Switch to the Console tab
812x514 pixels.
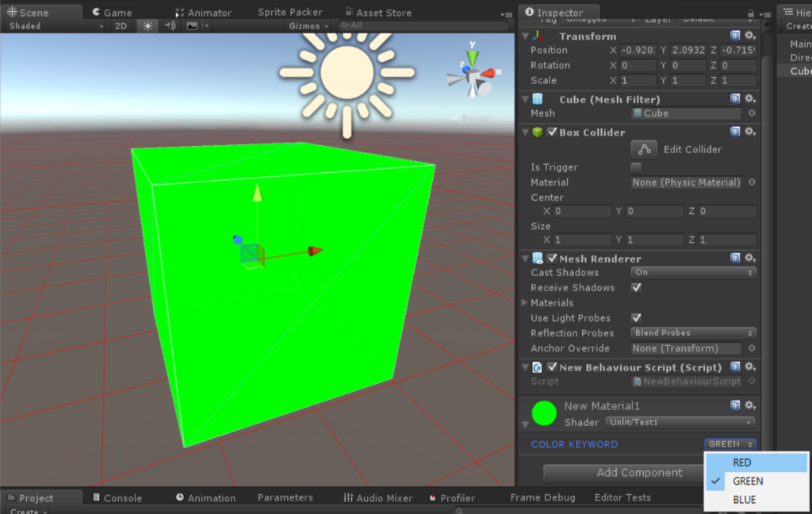click(117, 498)
